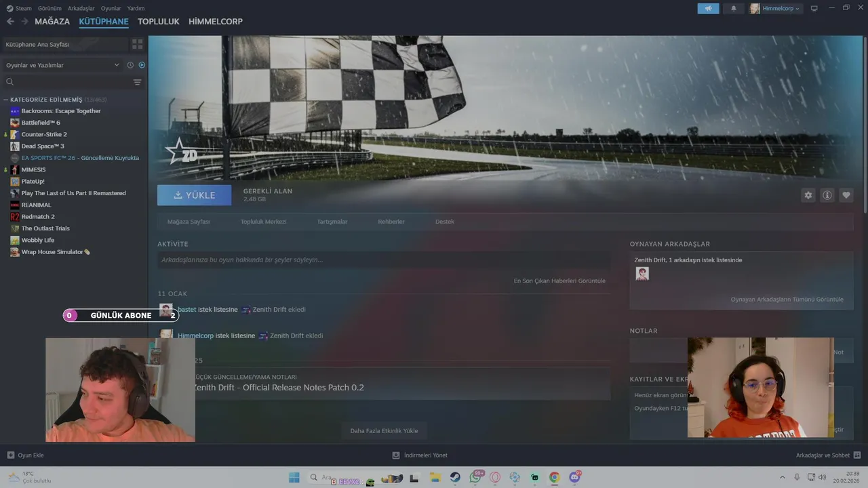Screen dimensions: 868x488
Task: Click the blue YÜKLE install button
Action: click(194, 195)
